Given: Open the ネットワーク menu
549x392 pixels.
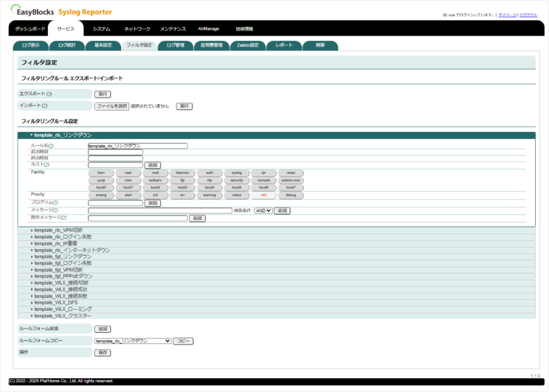Looking at the screenshot, I should coord(137,29).
